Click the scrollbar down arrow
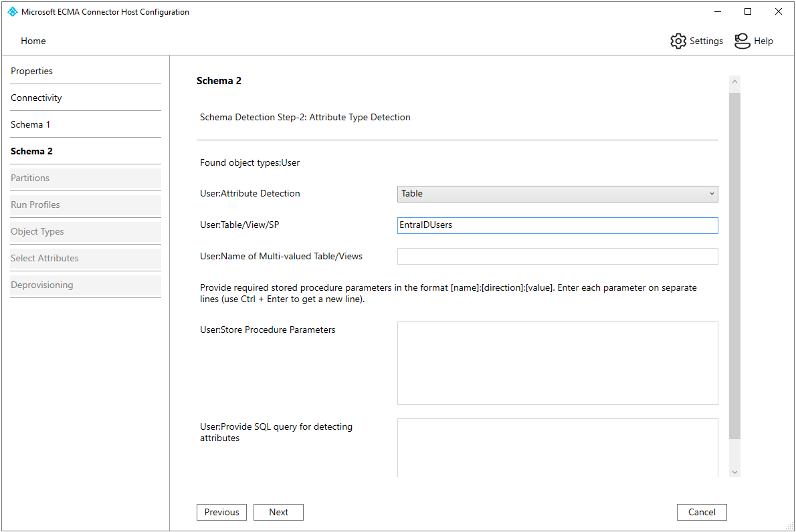Image resolution: width=796 pixels, height=532 pixels. click(x=735, y=472)
